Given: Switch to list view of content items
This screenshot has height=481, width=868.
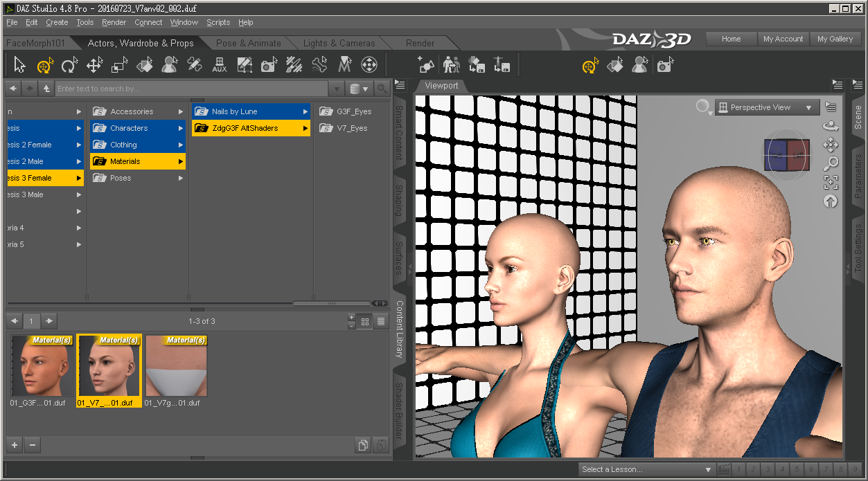Looking at the screenshot, I should (x=380, y=321).
